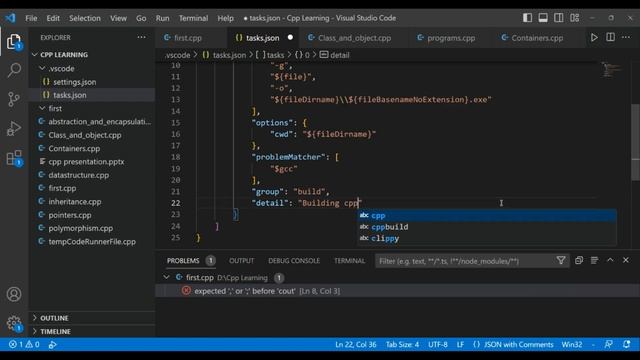Screen dimensions: 640x360
Task: Select 'clippy' autocomplete suggestion
Action: (x=487, y=238)
